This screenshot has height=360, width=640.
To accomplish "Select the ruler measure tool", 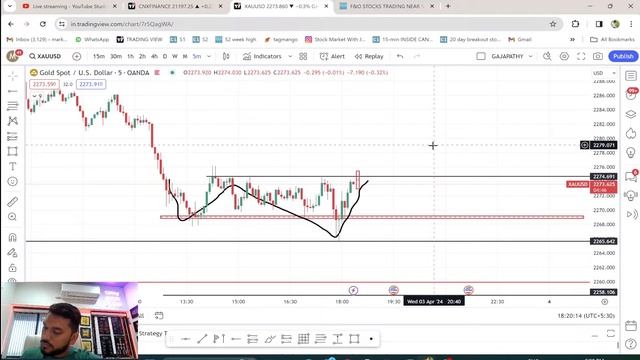I will (12, 202).
